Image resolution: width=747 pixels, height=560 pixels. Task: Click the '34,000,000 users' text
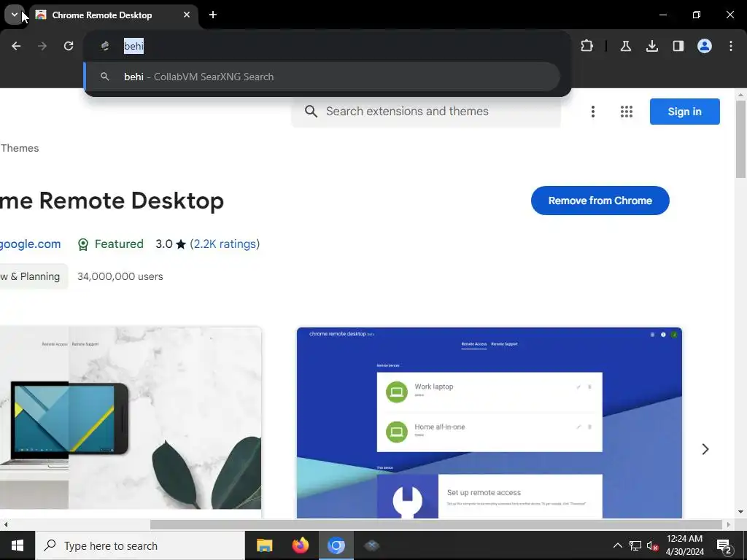tap(120, 276)
